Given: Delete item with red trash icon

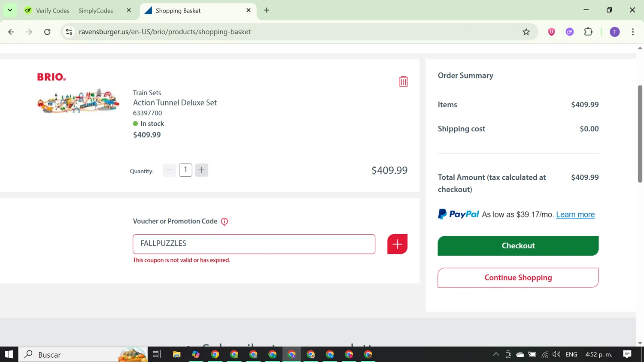Looking at the screenshot, I should 403,81.
